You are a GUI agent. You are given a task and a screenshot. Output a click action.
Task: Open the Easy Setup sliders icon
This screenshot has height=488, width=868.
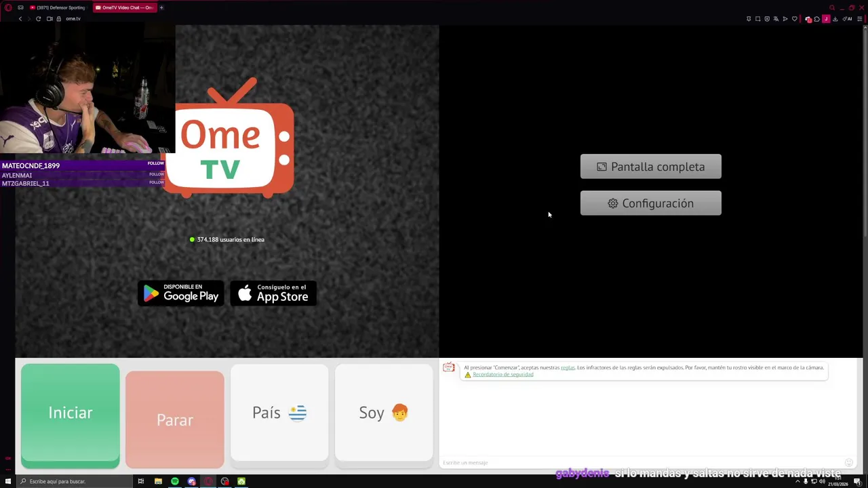[x=859, y=19]
